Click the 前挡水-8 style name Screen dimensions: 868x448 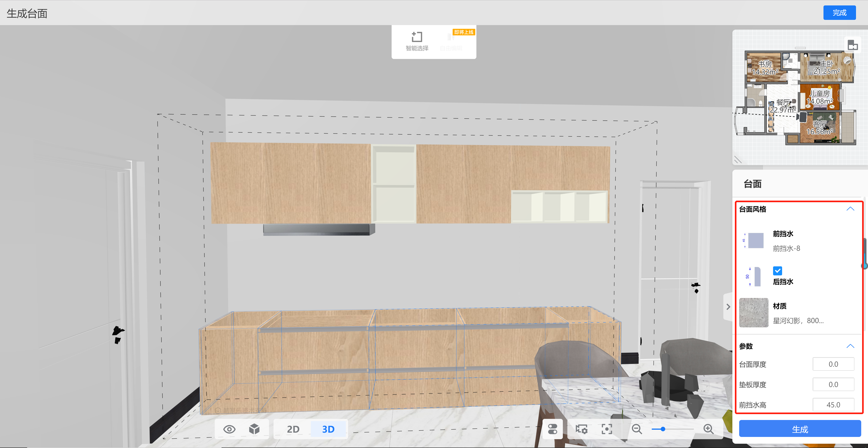[x=786, y=248]
